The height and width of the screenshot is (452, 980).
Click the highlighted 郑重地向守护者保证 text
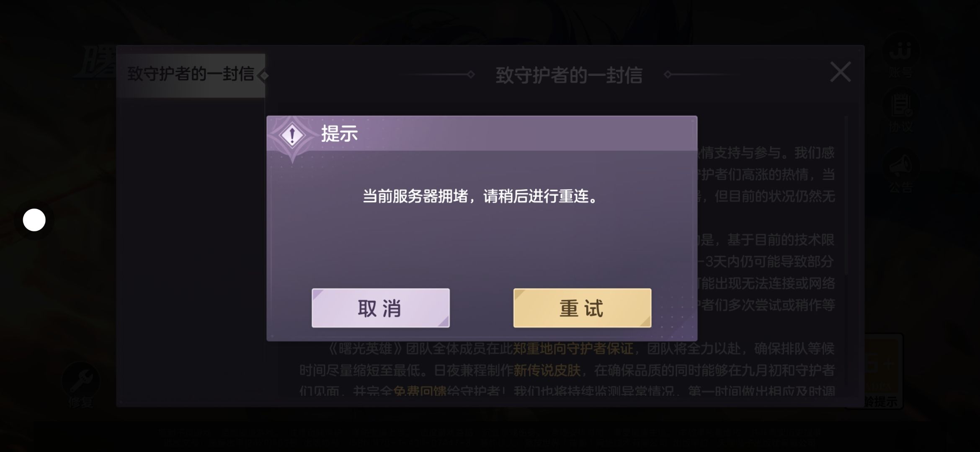[x=573, y=348]
